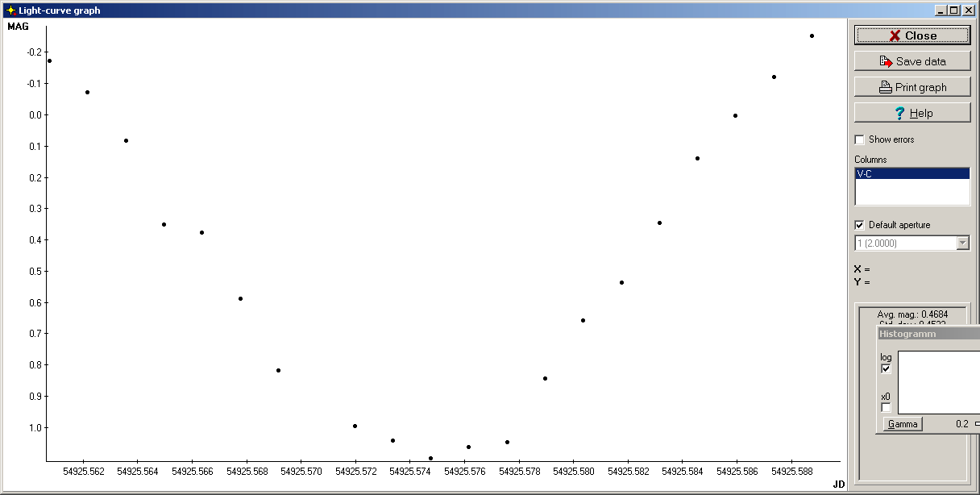
Task: Click the rightmost data point on the graph
Action: (812, 35)
